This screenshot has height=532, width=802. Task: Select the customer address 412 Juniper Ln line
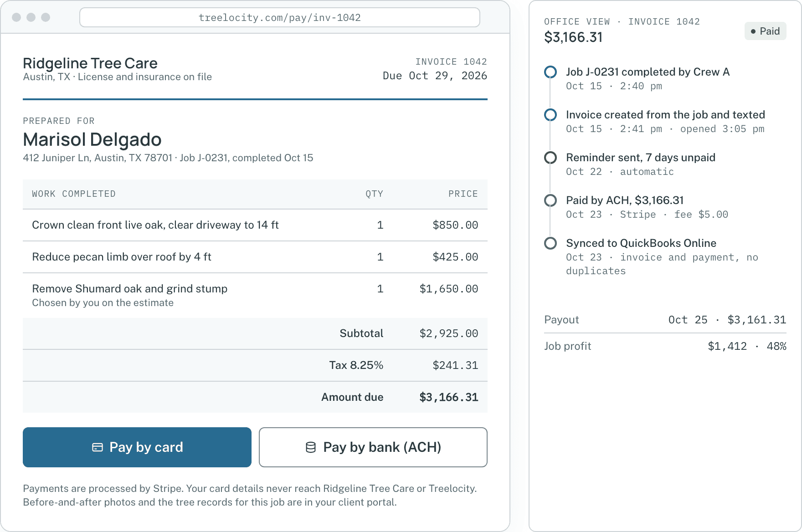(168, 158)
